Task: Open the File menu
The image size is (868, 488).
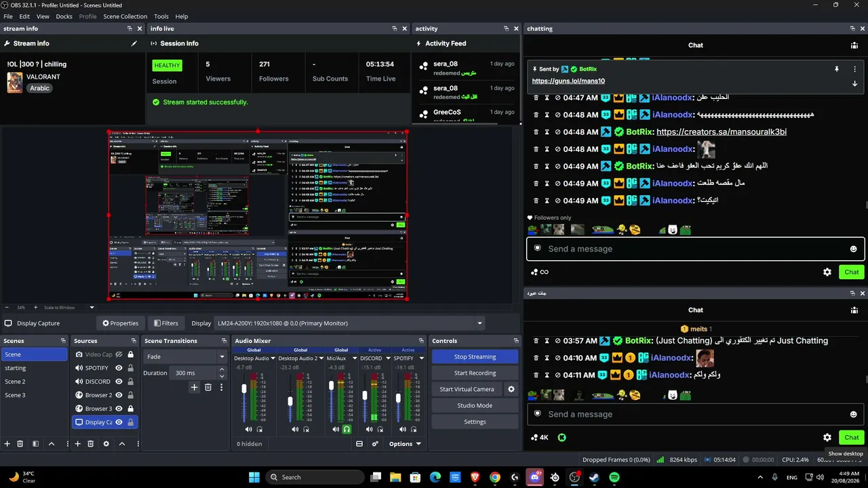Action: coord(8,16)
